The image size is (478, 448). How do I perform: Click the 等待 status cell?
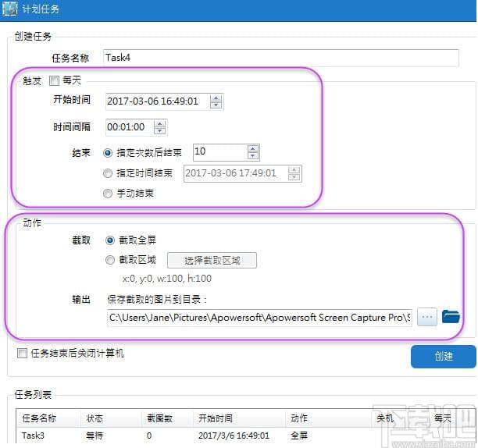(x=95, y=436)
